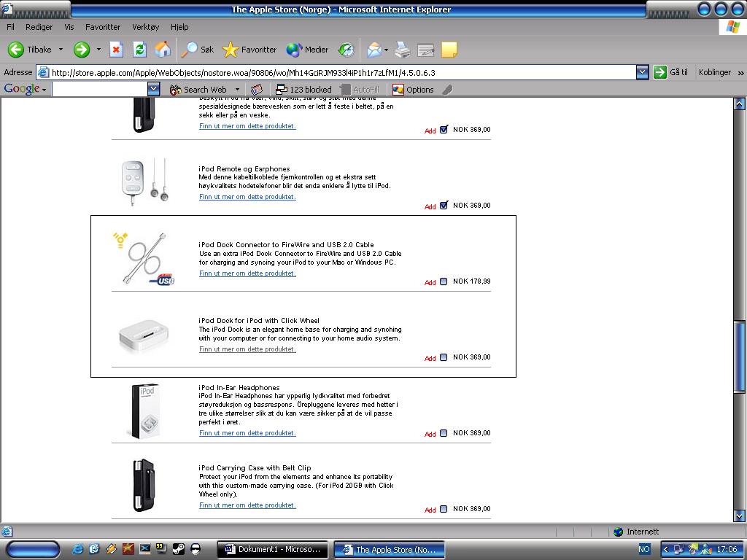Click the Google toolbar news icon
This screenshot has width=747, height=560.
[x=257, y=90]
